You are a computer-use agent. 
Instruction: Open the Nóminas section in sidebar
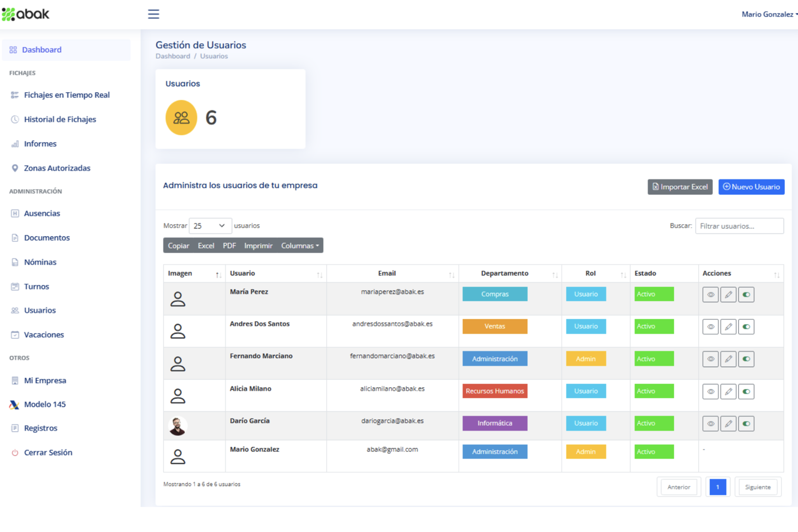40,262
